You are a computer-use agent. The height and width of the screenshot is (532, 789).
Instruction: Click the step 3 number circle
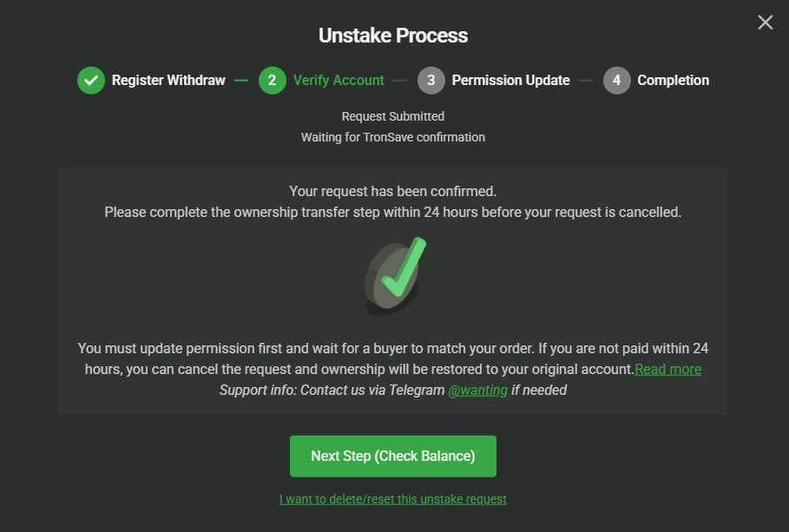tap(431, 81)
